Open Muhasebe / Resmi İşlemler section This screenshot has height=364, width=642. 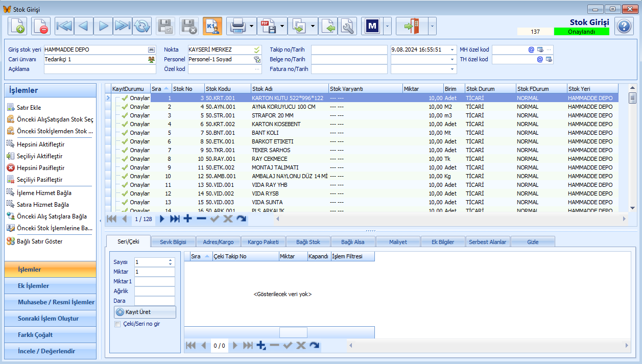50,302
